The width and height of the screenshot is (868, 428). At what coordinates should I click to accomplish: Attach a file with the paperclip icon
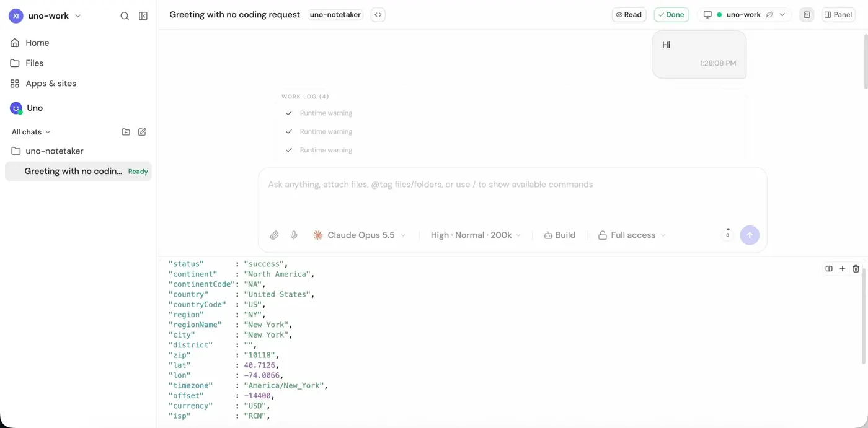point(274,235)
